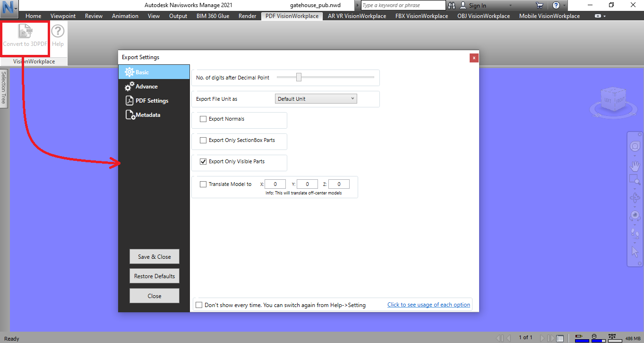
Task: Click the Y translation input field
Action: 307,185
